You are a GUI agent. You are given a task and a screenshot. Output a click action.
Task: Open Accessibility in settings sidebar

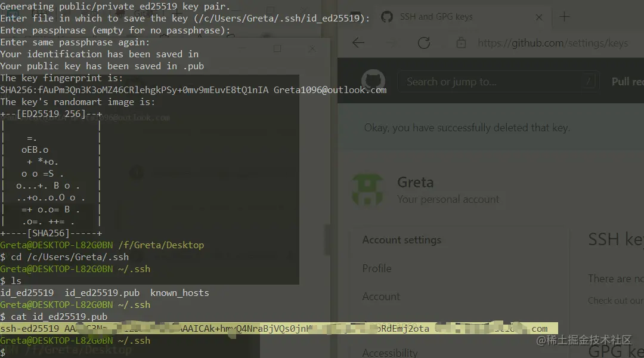(390, 353)
